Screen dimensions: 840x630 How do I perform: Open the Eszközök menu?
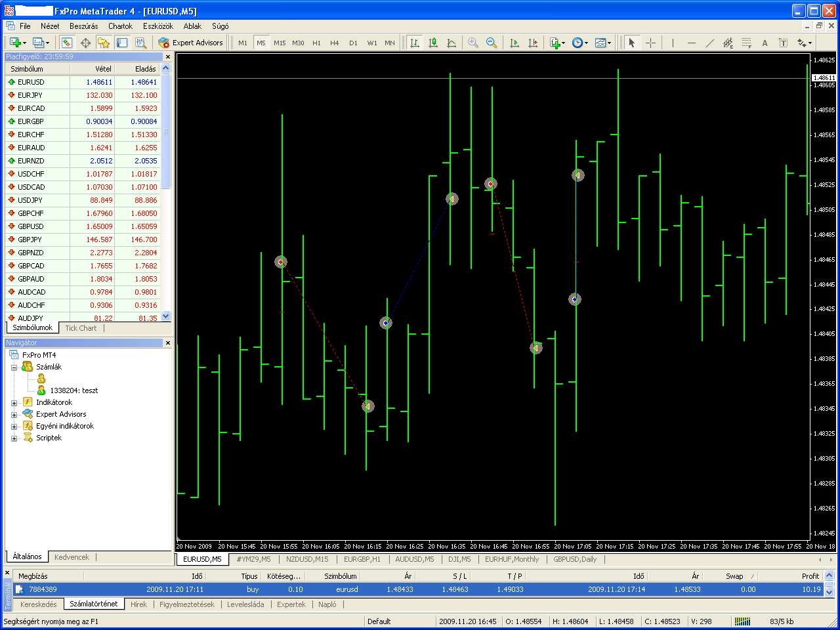(x=158, y=26)
